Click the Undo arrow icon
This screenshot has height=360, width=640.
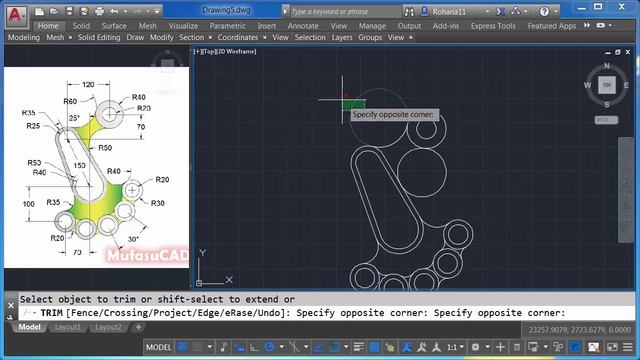[x=114, y=11]
